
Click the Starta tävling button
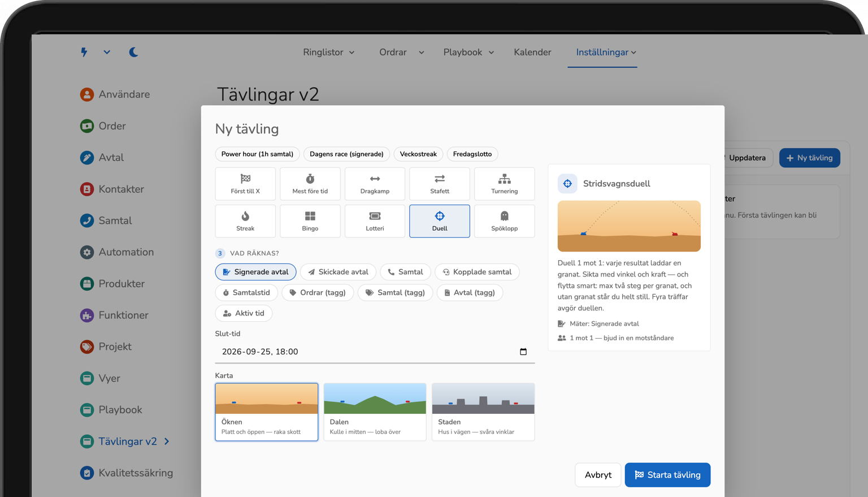667,475
